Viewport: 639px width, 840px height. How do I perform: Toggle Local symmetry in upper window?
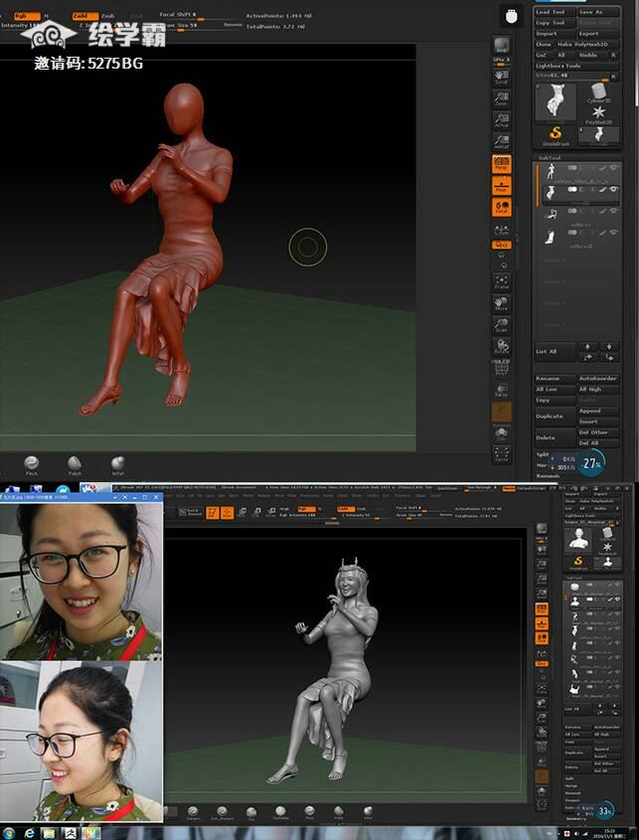(502, 207)
